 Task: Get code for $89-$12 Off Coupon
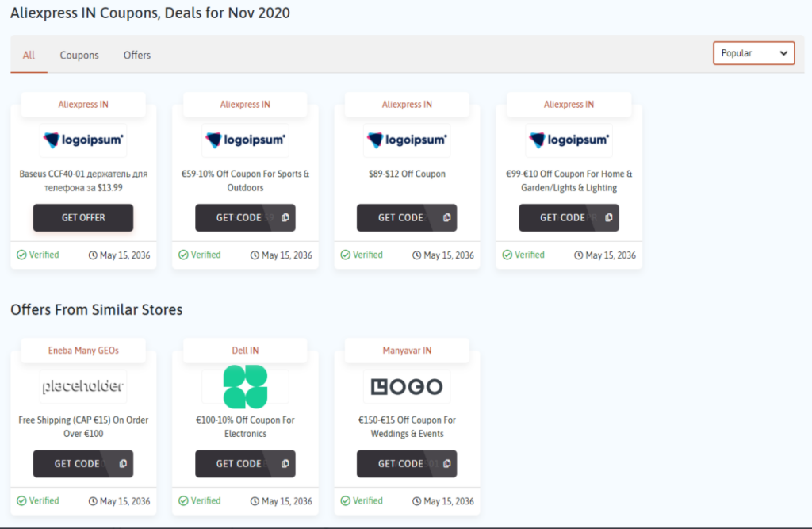(x=407, y=217)
